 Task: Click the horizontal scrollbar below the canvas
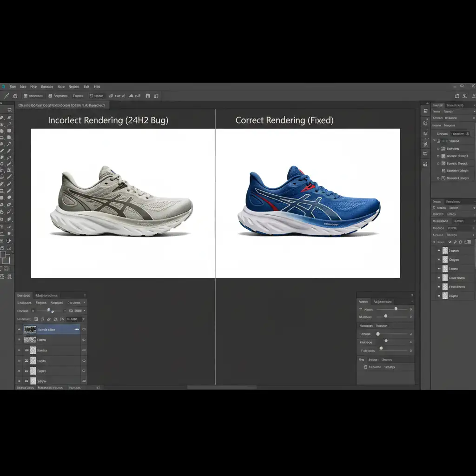(222, 387)
